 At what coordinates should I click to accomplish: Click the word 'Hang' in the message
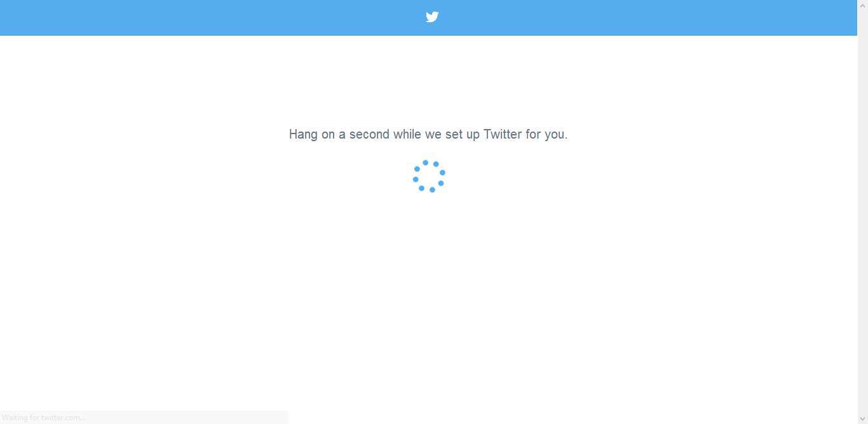coord(303,135)
